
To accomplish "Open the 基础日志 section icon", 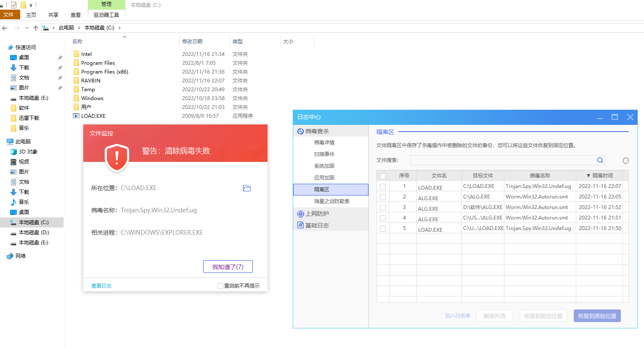I will [x=300, y=225].
